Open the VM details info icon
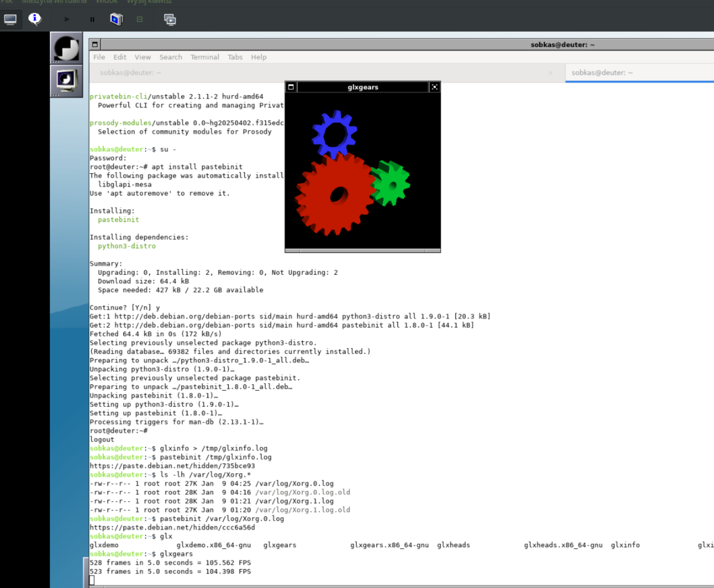 click(x=34, y=19)
